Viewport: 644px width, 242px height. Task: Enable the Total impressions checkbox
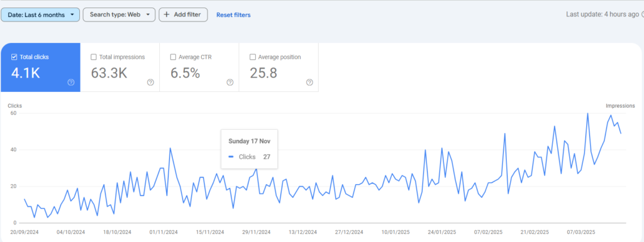(x=94, y=57)
